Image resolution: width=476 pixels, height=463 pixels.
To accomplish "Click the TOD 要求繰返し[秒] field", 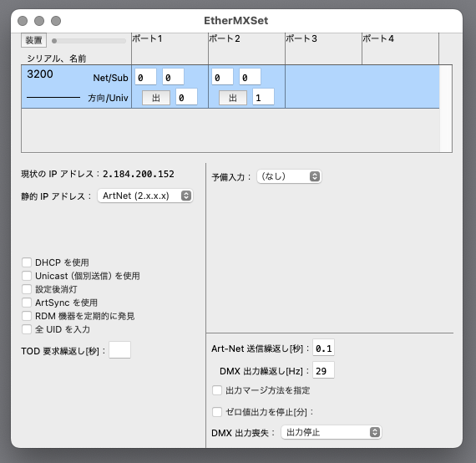I will coord(120,350).
